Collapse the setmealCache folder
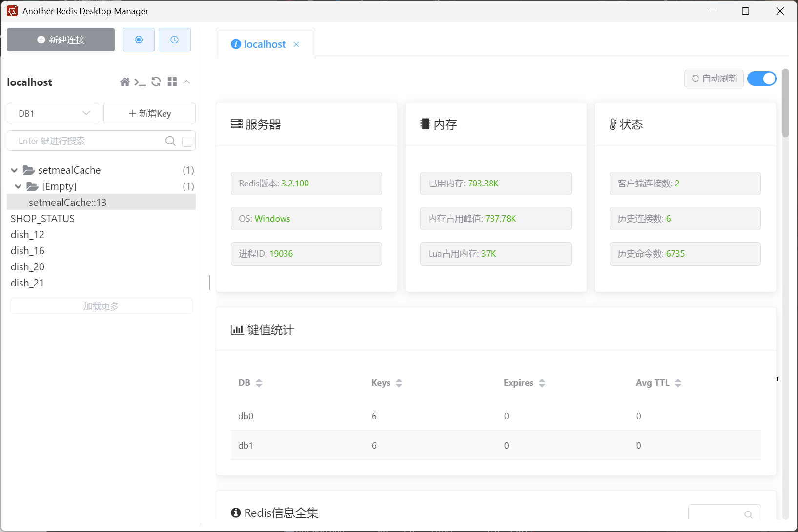The image size is (798, 532). coord(14,170)
